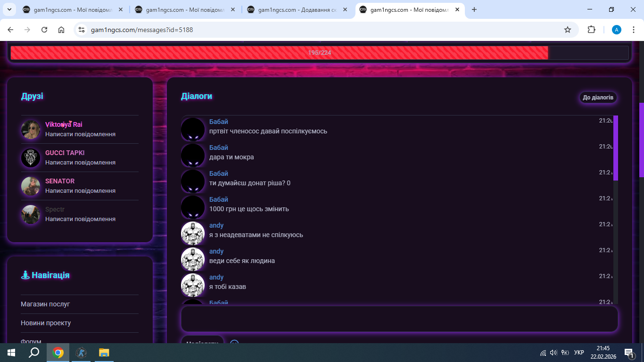Image resolution: width=644 pixels, height=362 pixels.
Task: Click 'Написати повідомлення' under Spectr
Action: [x=80, y=219]
